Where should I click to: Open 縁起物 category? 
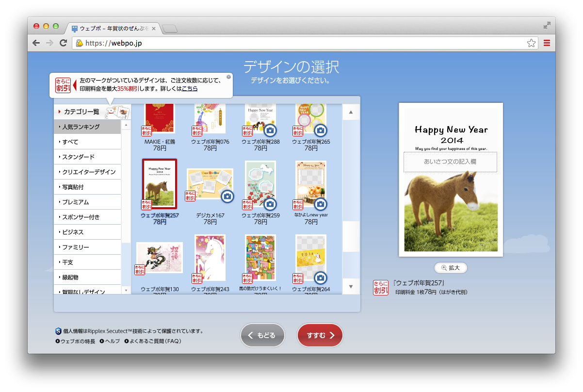87,277
